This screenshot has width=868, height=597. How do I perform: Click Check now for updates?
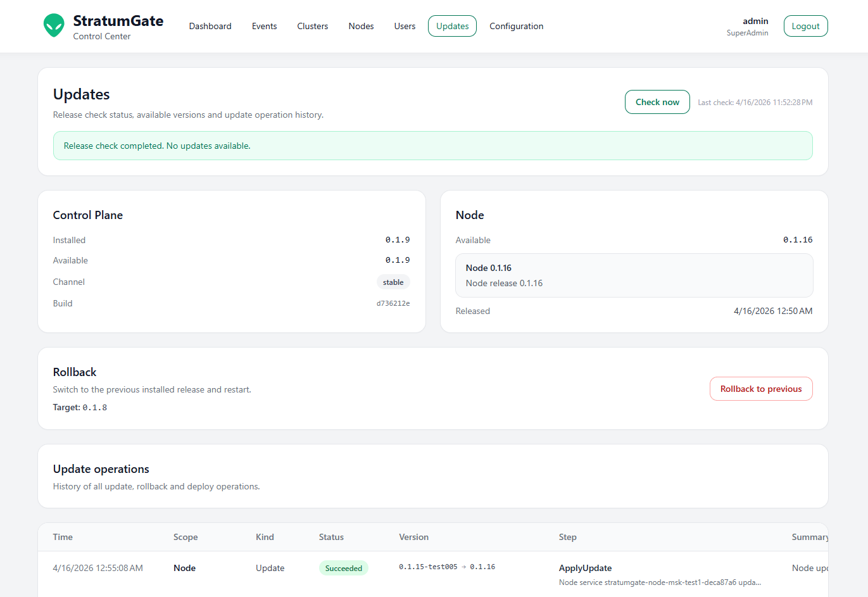[657, 102]
